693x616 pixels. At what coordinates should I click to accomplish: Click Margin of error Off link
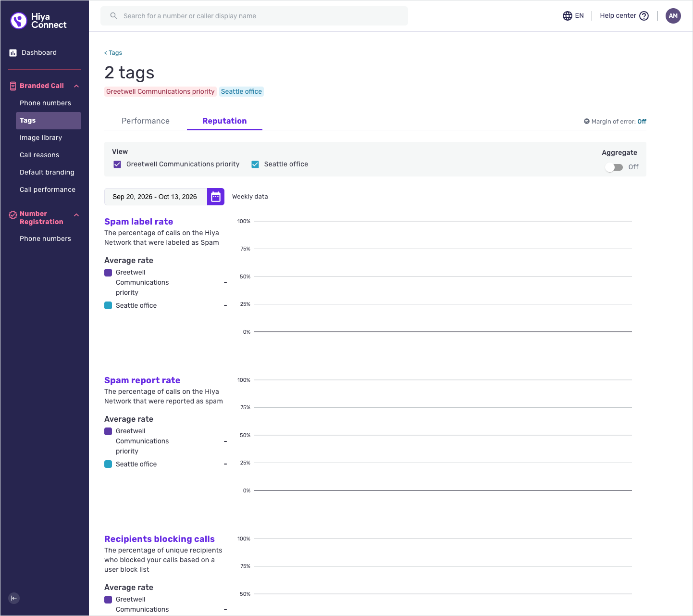point(642,122)
